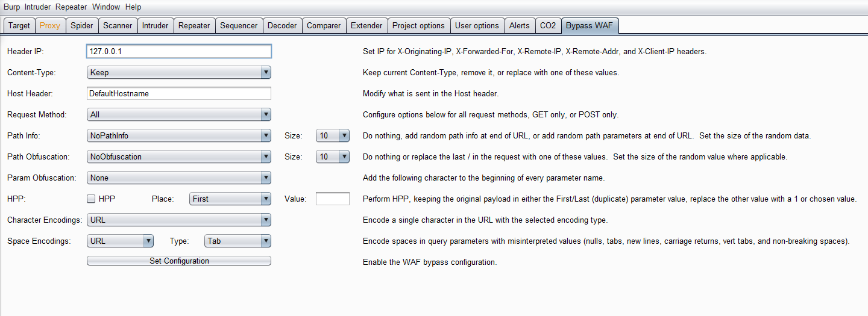Open the Path Info Size dropdown
Screen dimensions: 868x316
tap(333, 135)
